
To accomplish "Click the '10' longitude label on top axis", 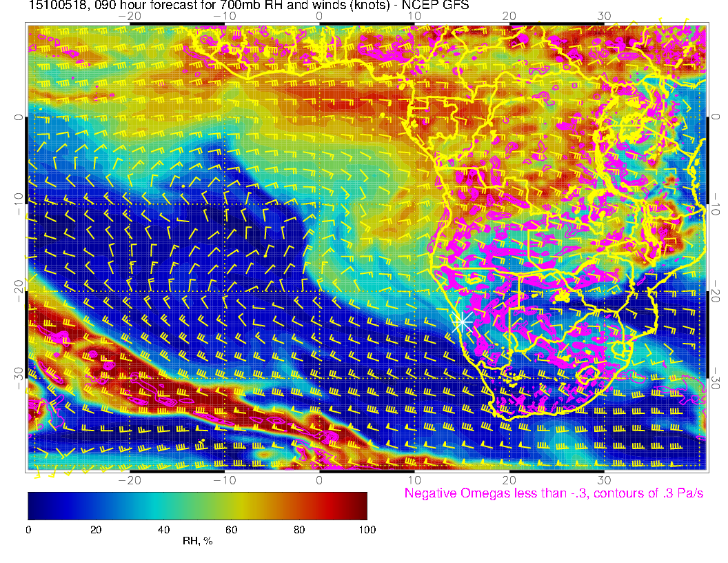I will pos(414,17).
